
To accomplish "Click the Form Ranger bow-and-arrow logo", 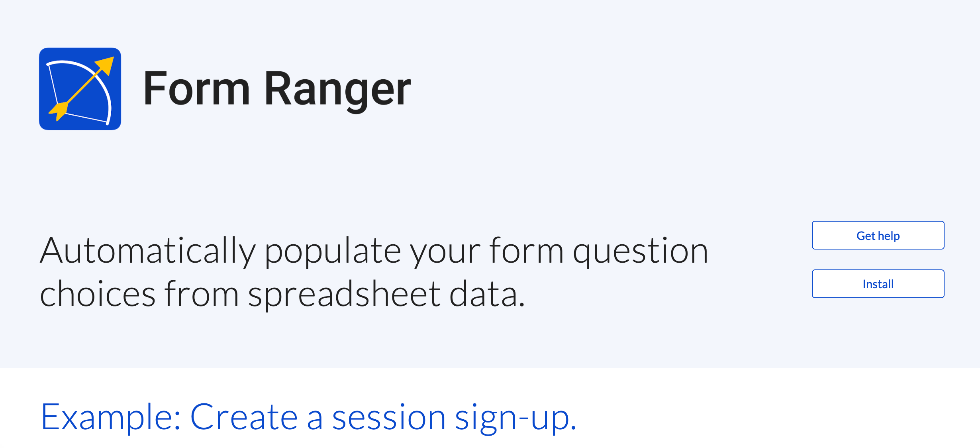I will [80, 89].
